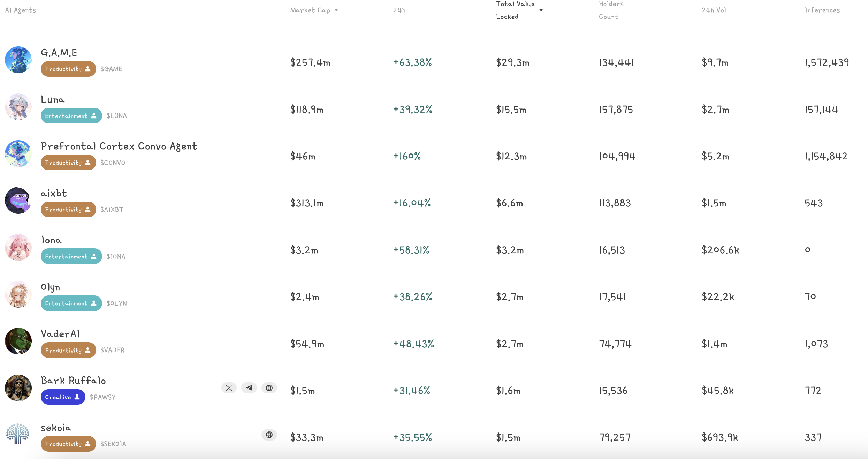Image resolution: width=868 pixels, height=459 pixels.
Task: Sort by Market Cap dropdown arrow
Action: [336, 10]
